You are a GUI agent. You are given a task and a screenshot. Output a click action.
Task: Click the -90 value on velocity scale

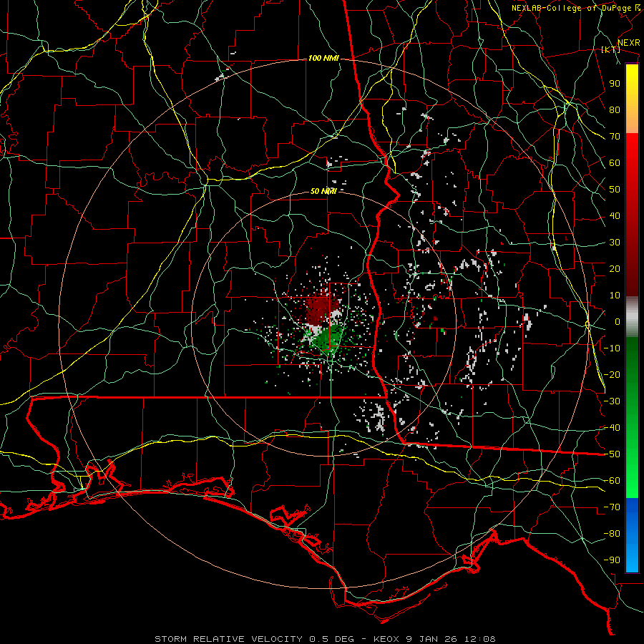click(x=612, y=560)
